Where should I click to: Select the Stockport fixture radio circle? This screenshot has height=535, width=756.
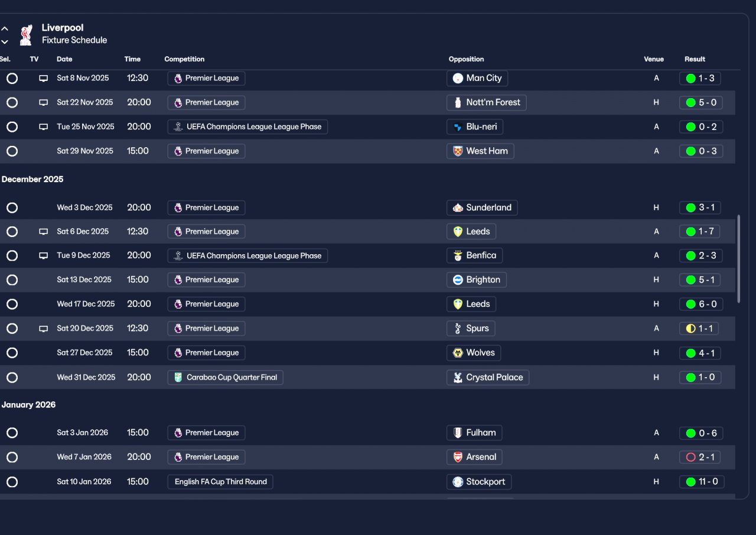(x=12, y=482)
